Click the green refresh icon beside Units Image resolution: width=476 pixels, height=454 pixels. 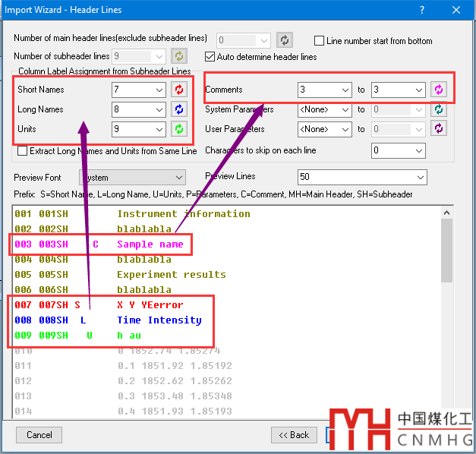178,129
